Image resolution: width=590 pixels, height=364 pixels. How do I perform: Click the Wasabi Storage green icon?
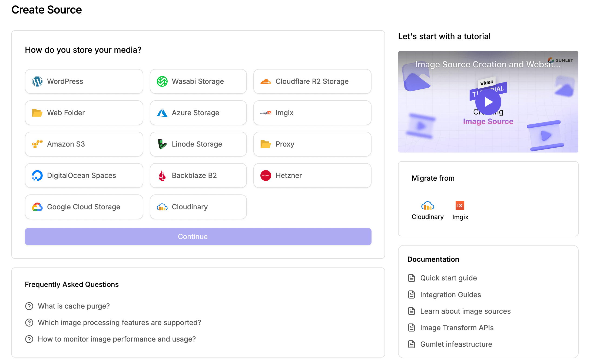coord(162,81)
